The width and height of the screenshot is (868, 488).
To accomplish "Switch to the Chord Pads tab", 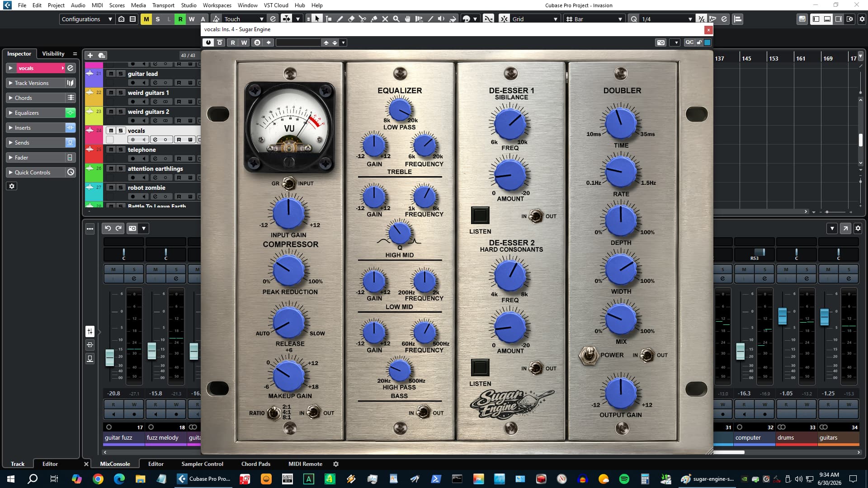I will [256, 464].
